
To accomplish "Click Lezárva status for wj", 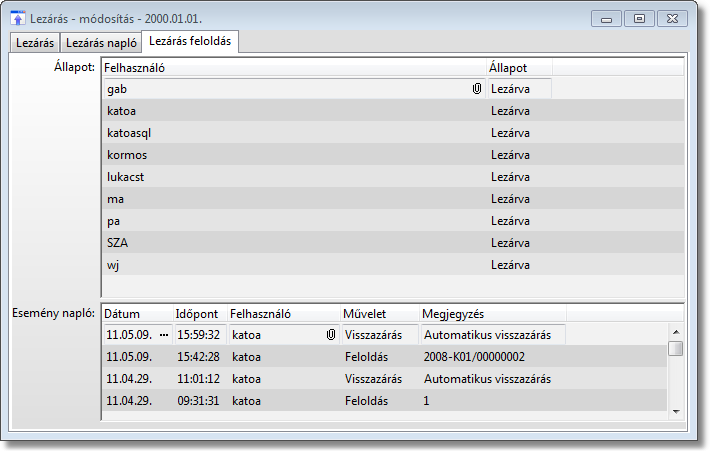I will pyautogui.click(x=510, y=265).
